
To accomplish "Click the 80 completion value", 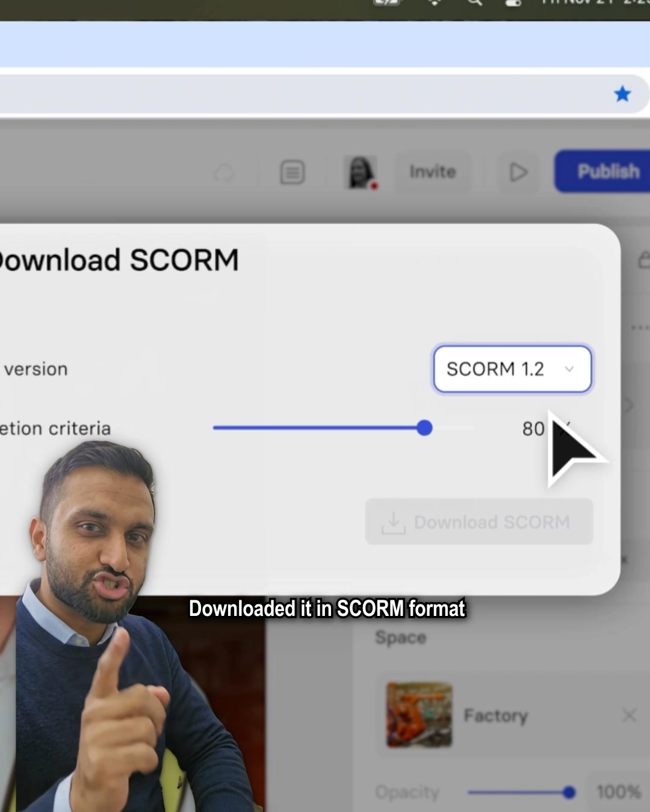I will pos(534,429).
